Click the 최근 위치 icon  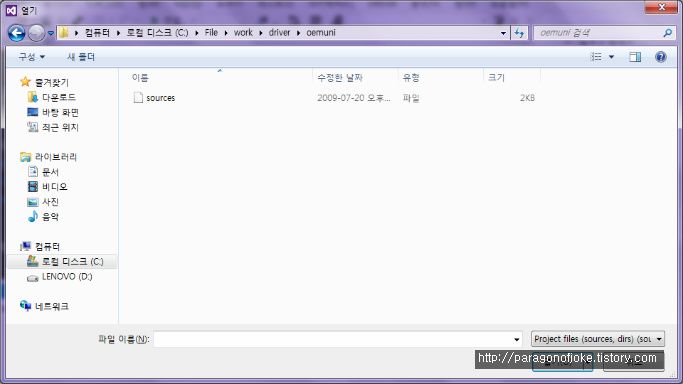33,127
